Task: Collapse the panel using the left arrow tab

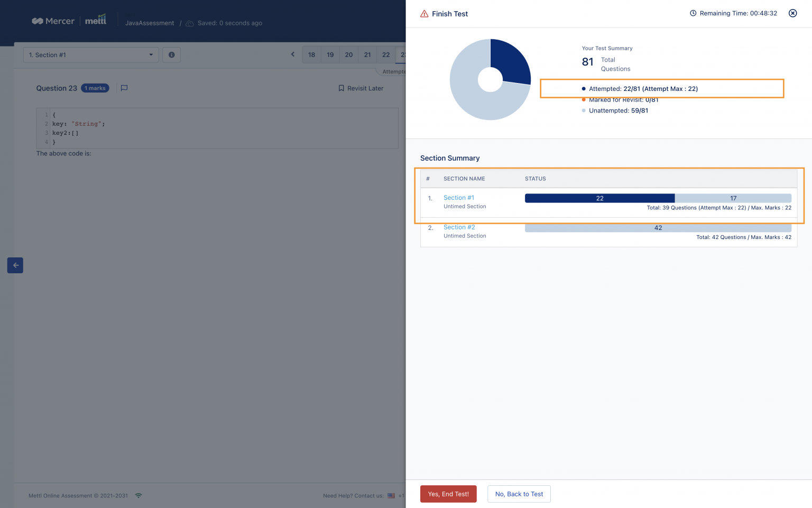Action: pyautogui.click(x=15, y=265)
